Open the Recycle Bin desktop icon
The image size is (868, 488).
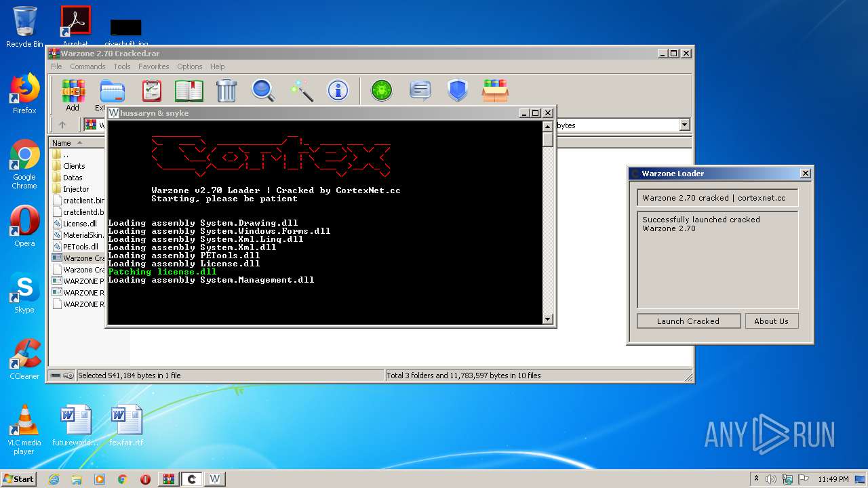pyautogui.click(x=24, y=27)
